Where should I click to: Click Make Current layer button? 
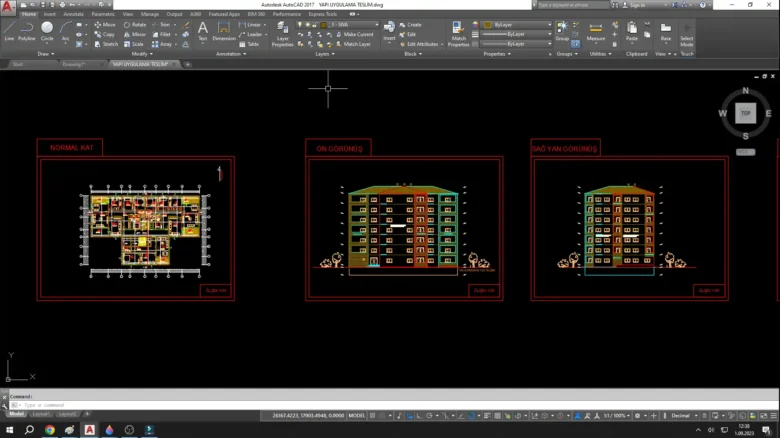point(354,34)
